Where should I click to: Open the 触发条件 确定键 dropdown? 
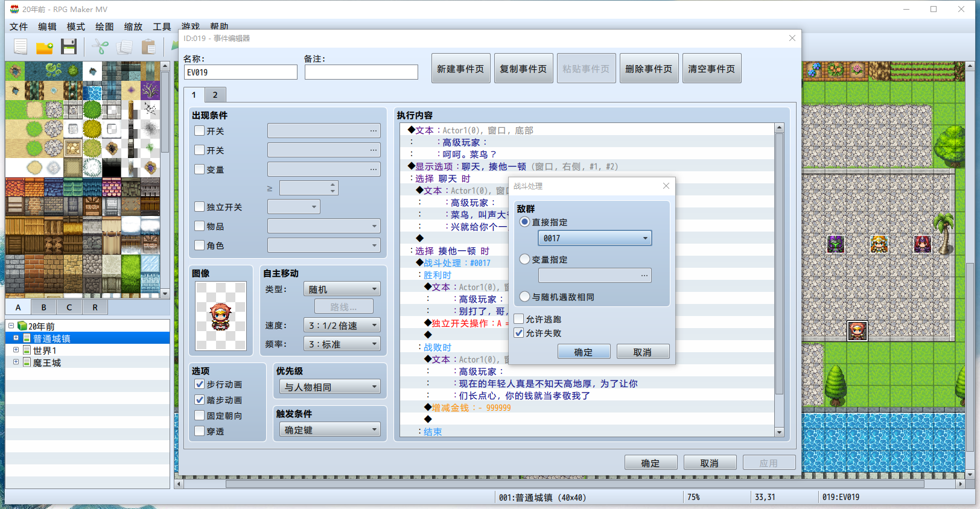click(329, 429)
